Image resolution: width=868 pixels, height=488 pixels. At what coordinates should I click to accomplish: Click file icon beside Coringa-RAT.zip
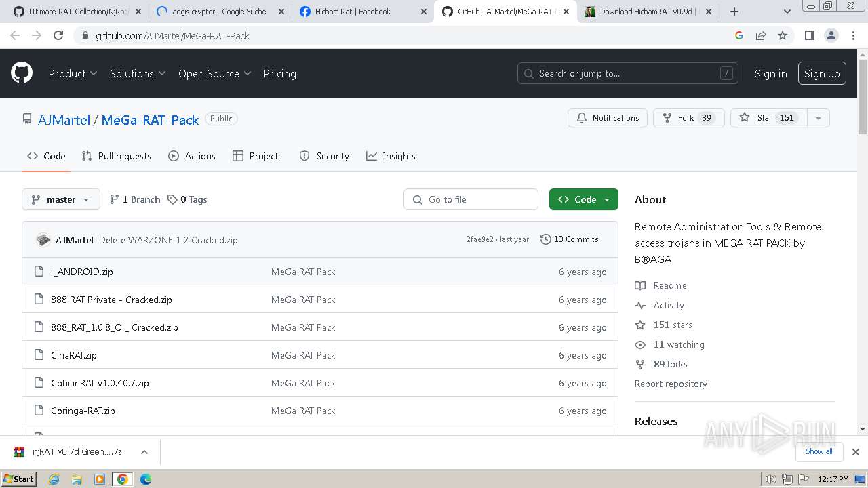[39, 411]
